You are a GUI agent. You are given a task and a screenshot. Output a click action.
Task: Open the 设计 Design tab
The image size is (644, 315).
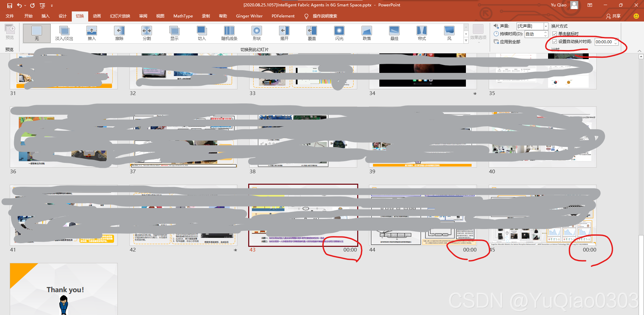[63, 16]
